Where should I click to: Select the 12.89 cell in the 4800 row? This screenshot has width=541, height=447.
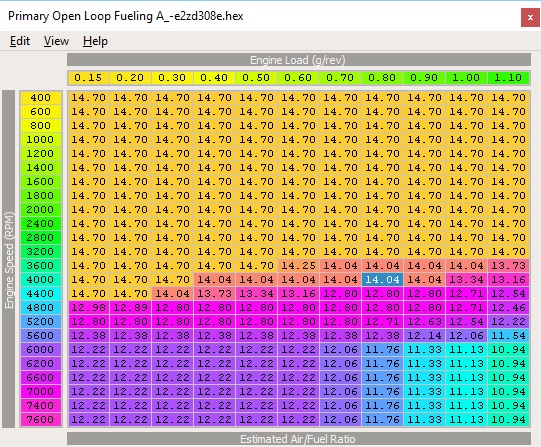tap(130, 308)
